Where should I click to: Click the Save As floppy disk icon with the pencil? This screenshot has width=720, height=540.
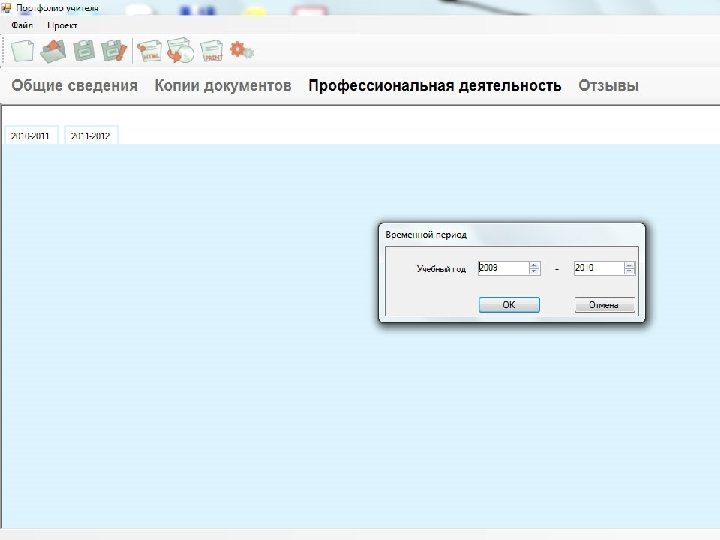pos(114,51)
